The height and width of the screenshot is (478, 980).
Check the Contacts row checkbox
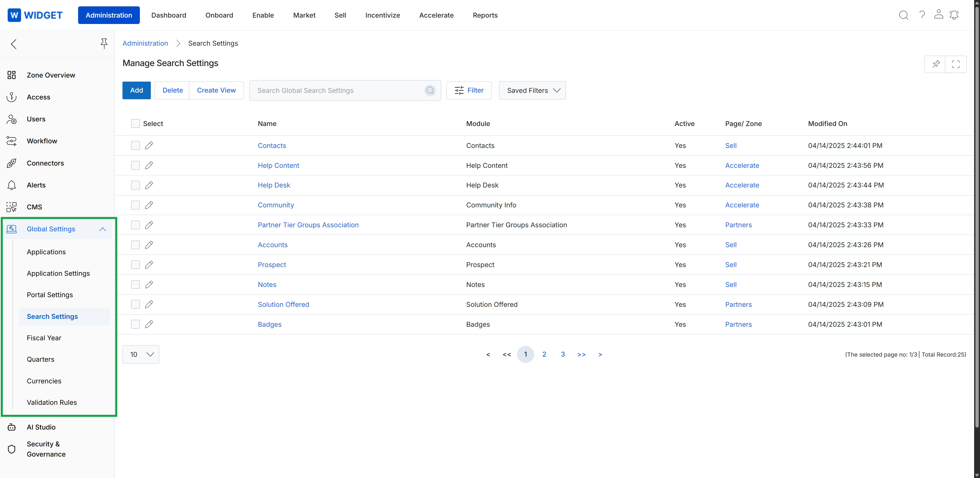tap(136, 146)
